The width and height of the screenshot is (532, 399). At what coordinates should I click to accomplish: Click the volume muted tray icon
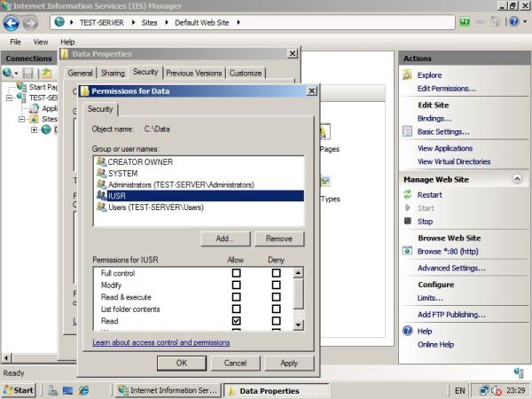[497, 390]
